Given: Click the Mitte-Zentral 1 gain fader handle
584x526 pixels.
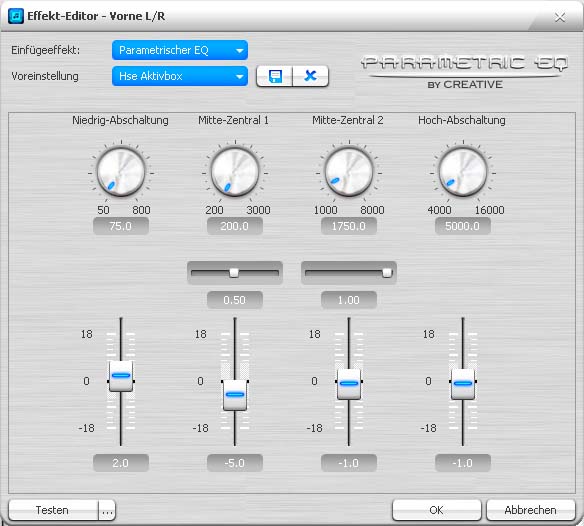Looking at the screenshot, I should pyautogui.click(x=235, y=395).
